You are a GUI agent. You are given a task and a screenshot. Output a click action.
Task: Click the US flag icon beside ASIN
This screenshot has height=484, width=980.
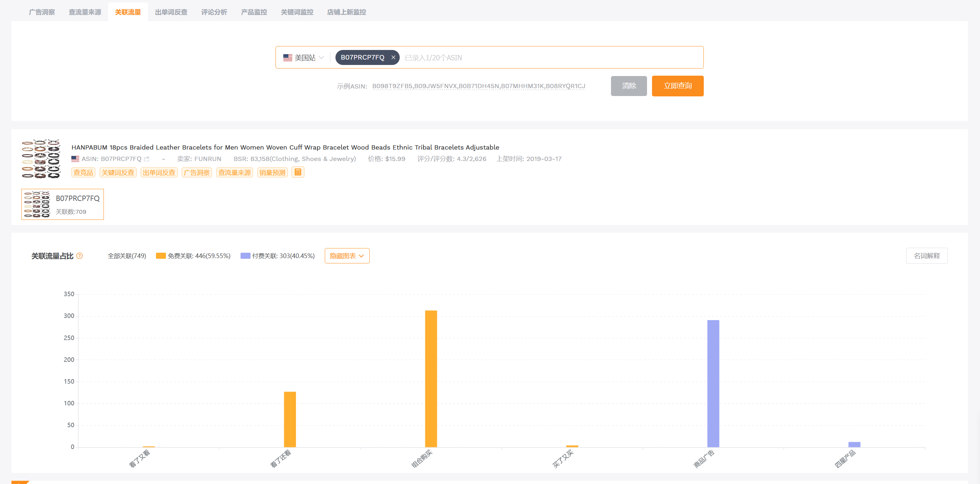(75, 159)
